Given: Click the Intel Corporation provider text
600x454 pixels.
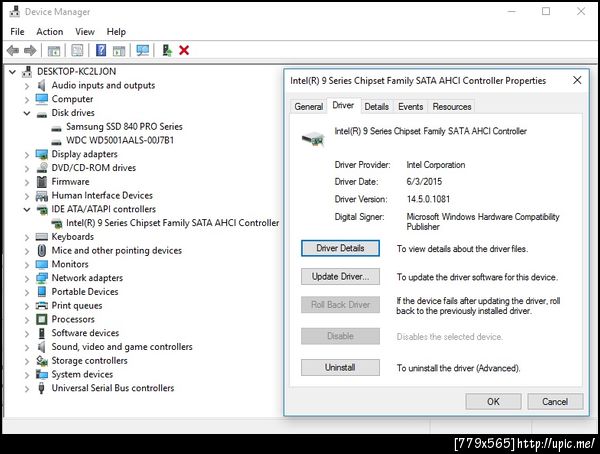Looking at the screenshot, I should 436,165.
